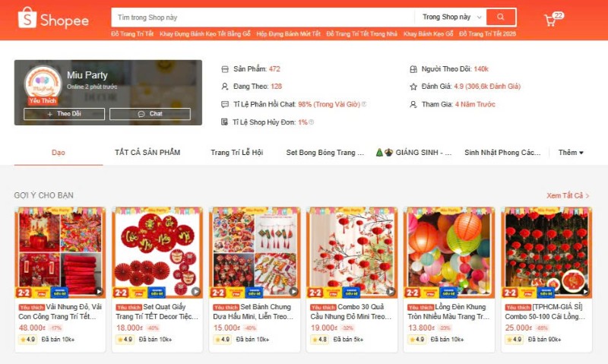Click the help icon beside chat response rate
Screen dimensions: 608x364
(x=364, y=104)
